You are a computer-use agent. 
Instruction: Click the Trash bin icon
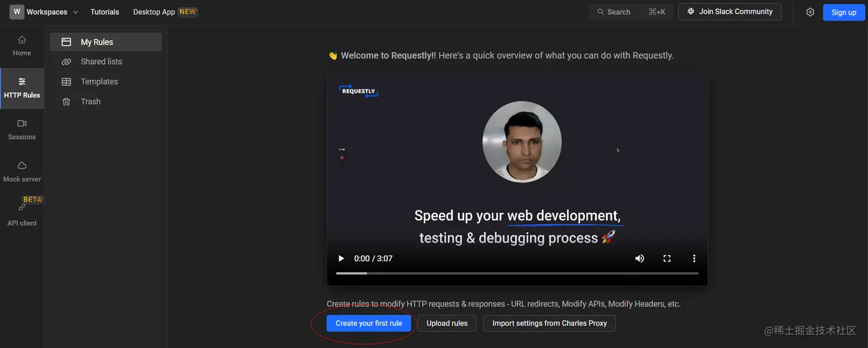(67, 101)
